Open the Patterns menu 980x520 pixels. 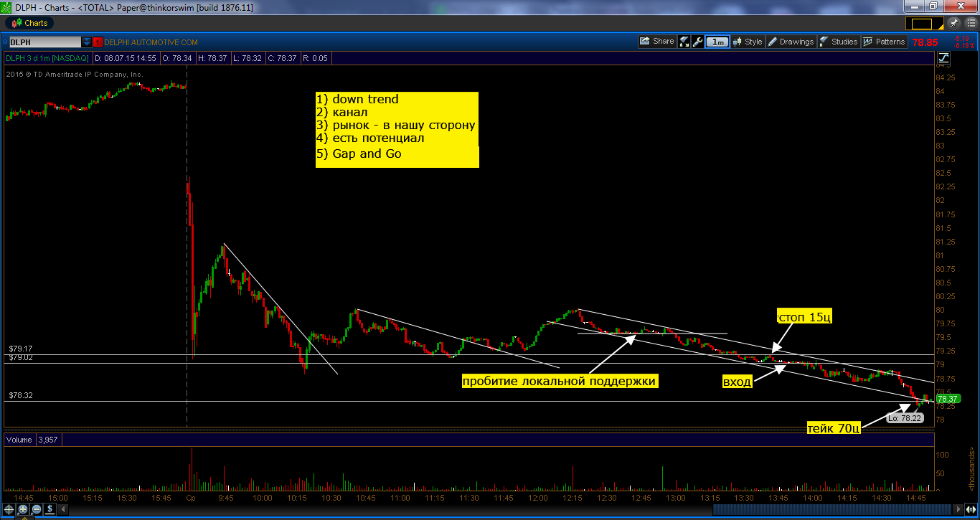(885, 42)
